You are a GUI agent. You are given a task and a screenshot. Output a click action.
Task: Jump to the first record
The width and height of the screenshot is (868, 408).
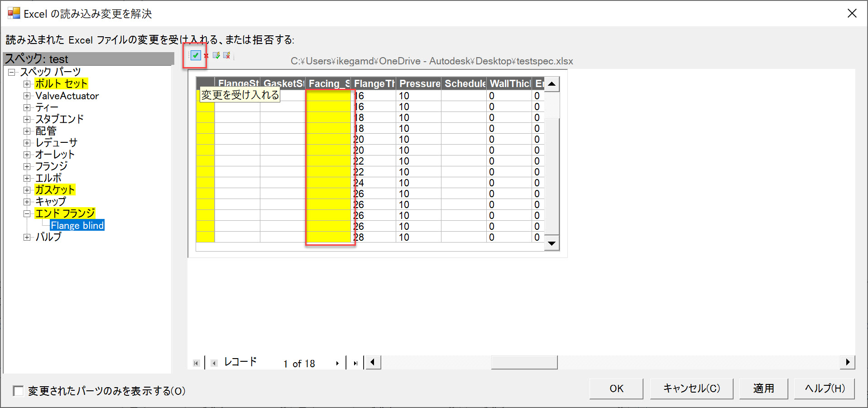196,363
